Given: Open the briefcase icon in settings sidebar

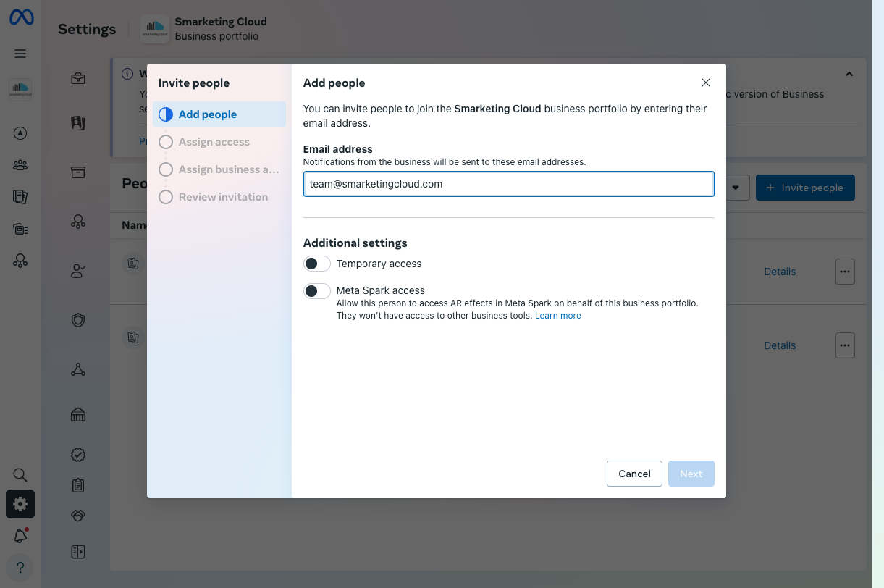Looking at the screenshot, I should tap(78, 78).
